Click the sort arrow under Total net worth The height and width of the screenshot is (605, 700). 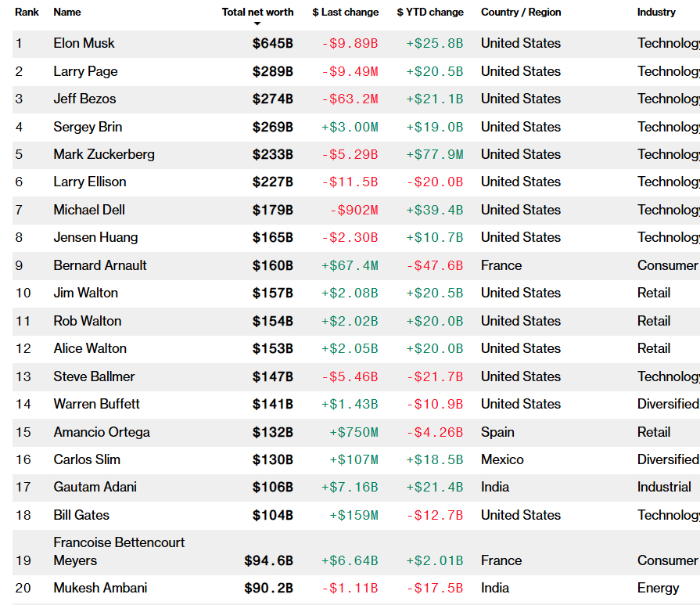pos(257,24)
